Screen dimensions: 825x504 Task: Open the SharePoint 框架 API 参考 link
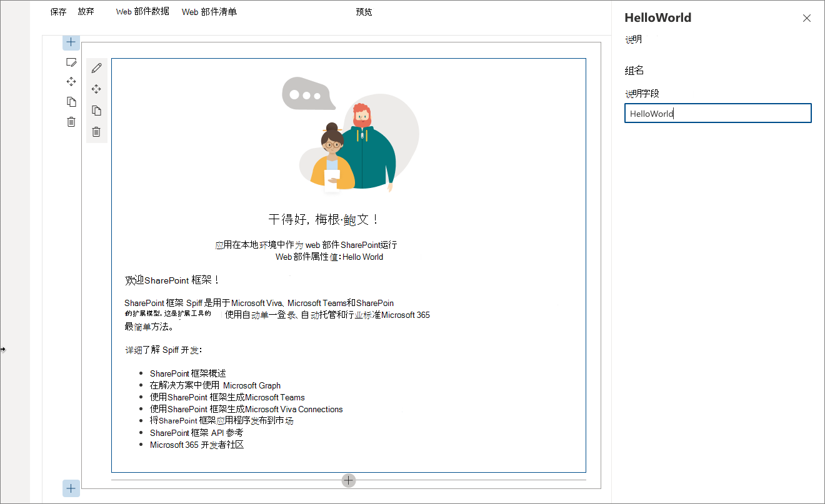[x=196, y=433]
